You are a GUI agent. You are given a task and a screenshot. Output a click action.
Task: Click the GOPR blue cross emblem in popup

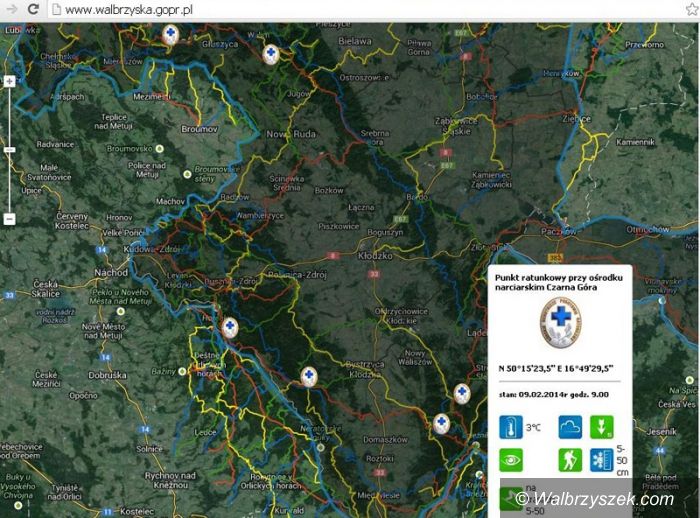point(559,324)
